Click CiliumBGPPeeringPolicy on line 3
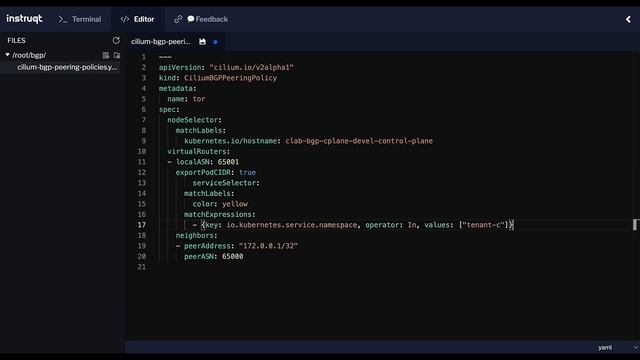Viewport: 640px width, 360px height. (x=230, y=78)
